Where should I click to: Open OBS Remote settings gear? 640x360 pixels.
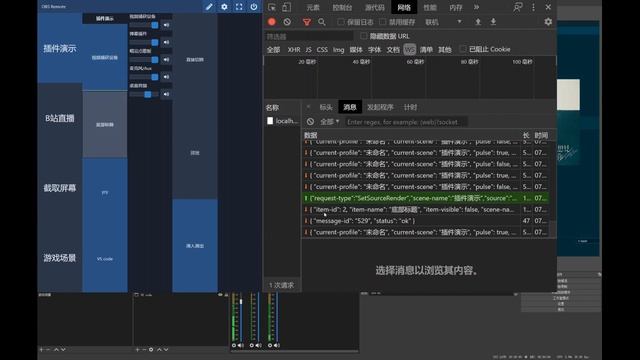point(224,7)
